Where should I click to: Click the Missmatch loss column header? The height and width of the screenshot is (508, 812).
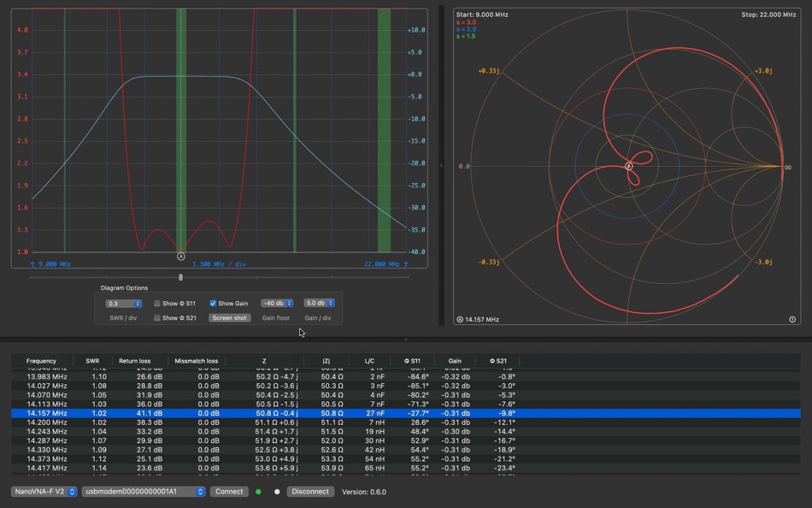click(x=197, y=361)
